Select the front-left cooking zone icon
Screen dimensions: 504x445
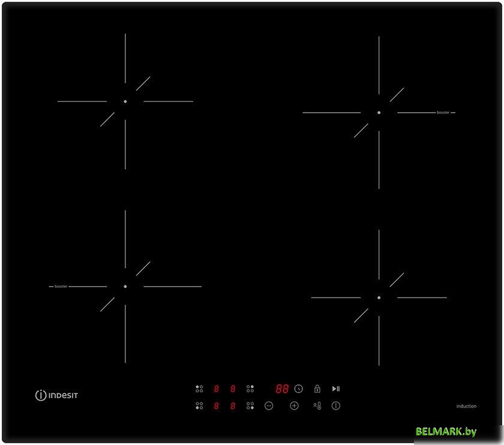pos(199,406)
